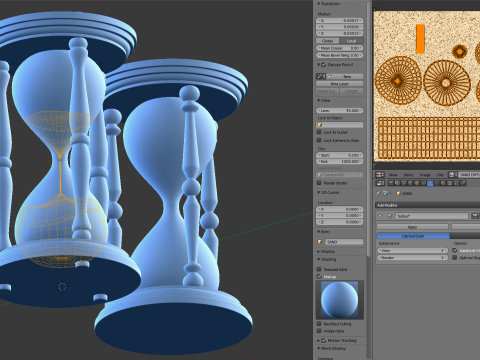
Task: Click the context icon in properties breadcrumb
Action: (386, 193)
